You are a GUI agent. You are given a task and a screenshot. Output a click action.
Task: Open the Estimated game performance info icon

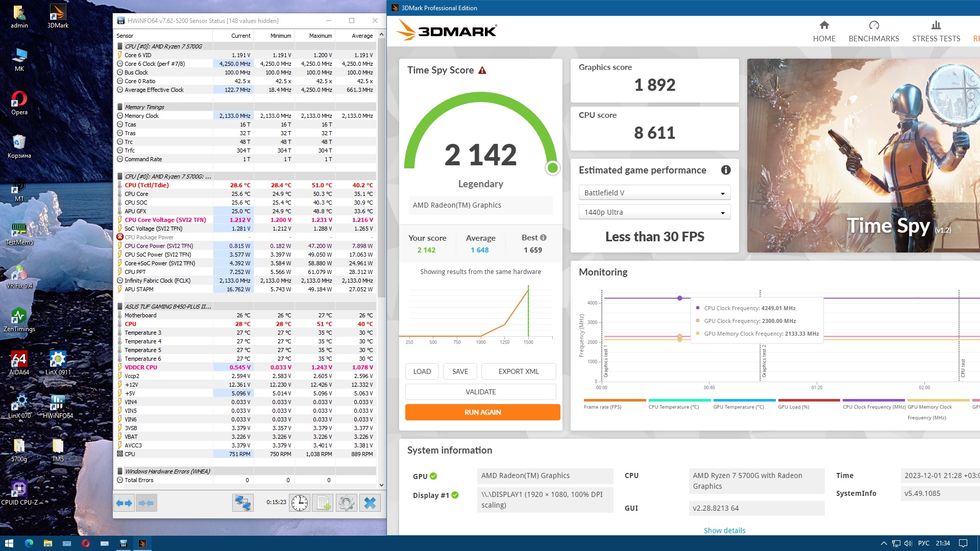pos(725,170)
